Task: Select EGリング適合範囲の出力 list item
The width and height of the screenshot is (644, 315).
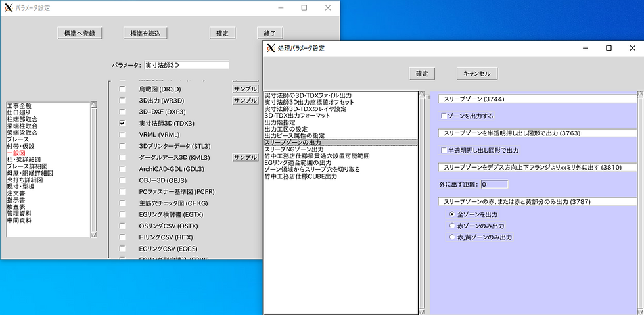Action: [x=298, y=162]
